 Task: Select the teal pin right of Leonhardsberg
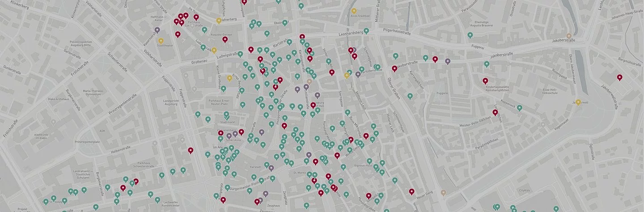[x=366, y=31]
